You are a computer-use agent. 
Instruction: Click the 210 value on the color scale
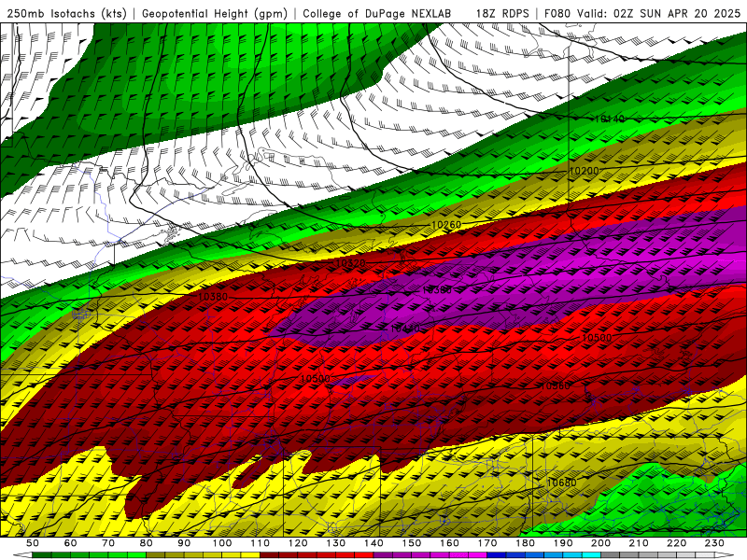point(639,543)
